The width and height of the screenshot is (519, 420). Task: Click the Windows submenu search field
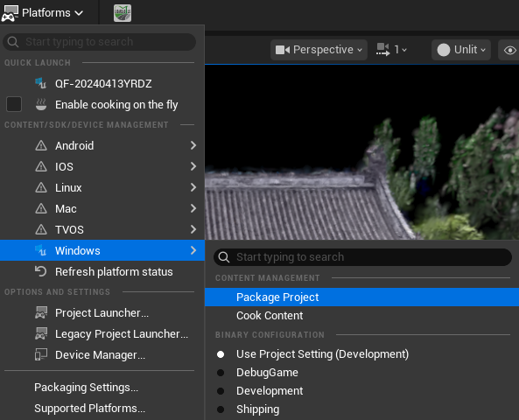pyautogui.click(x=362, y=257)
